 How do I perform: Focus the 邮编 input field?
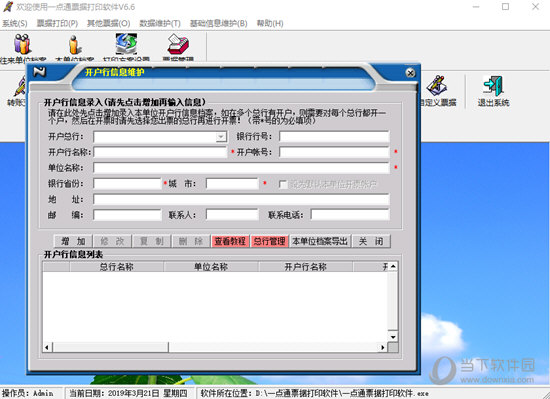click(127, 215)
